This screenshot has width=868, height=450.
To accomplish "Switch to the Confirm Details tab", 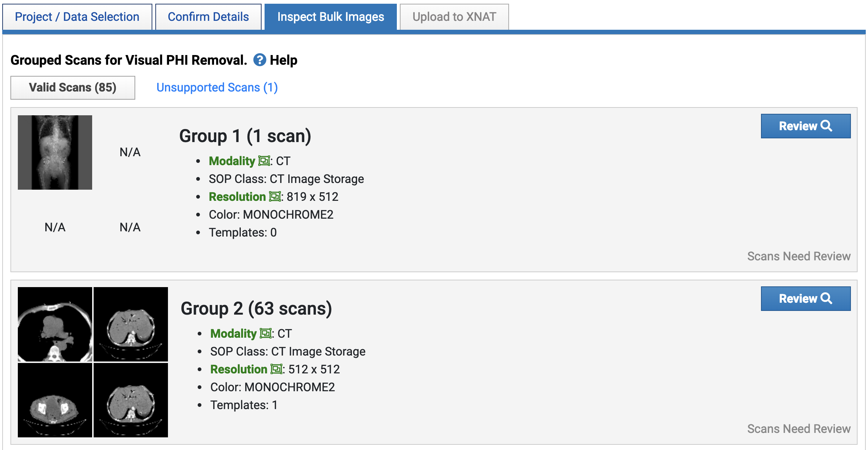I will (208, 17).
